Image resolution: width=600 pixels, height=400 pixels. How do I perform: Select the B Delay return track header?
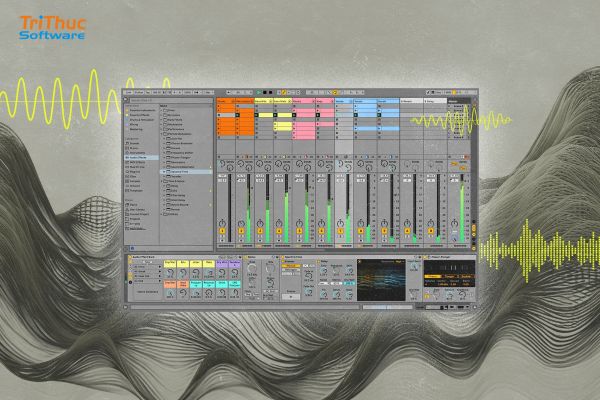(x=435, y=101)
